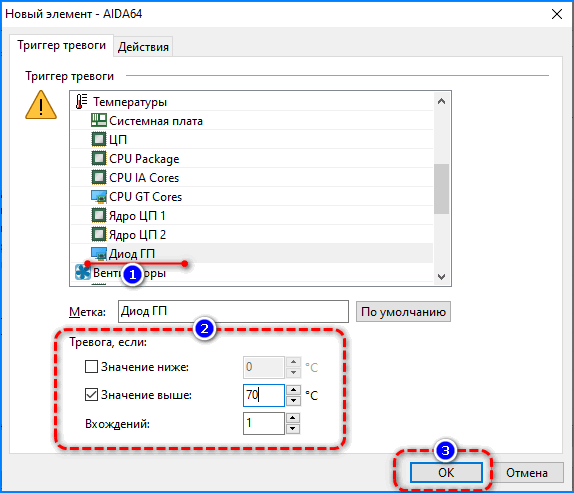Increase the Значение выше temperature value
574x493 pixels.
click(293, 390)
